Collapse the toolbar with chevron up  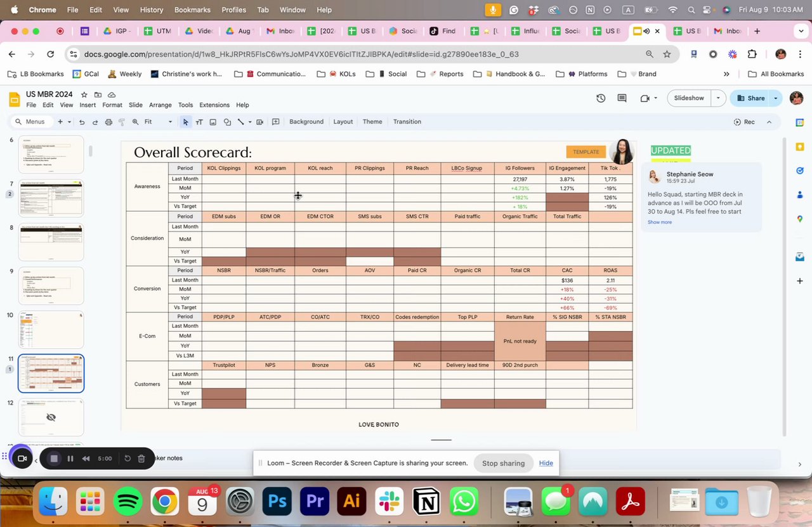(x=769, y=122)
